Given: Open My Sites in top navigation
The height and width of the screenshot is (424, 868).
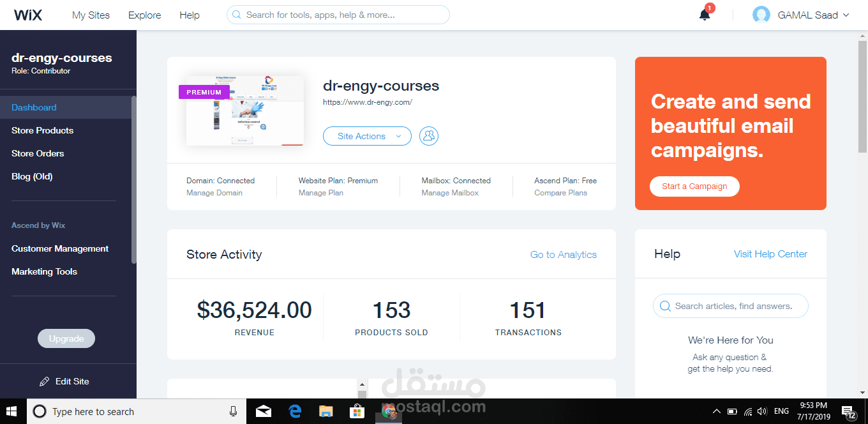Looking at the screenshot, I should 91,15.
